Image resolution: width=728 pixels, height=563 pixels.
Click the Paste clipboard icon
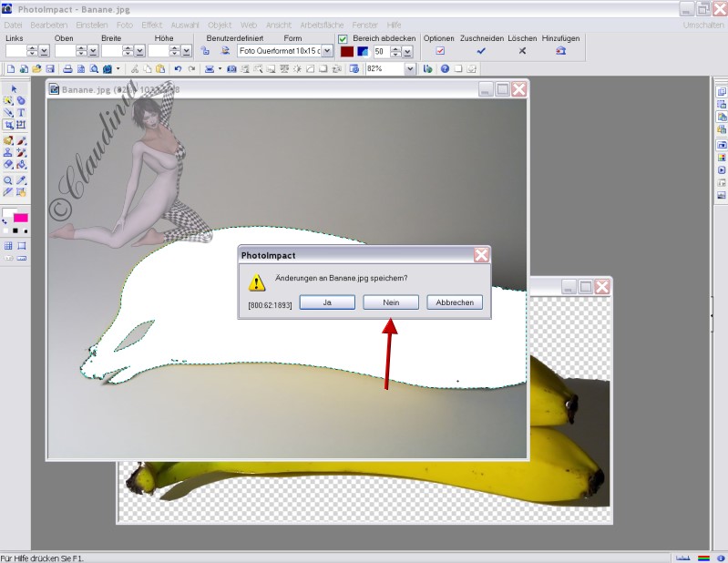point(160,69)
